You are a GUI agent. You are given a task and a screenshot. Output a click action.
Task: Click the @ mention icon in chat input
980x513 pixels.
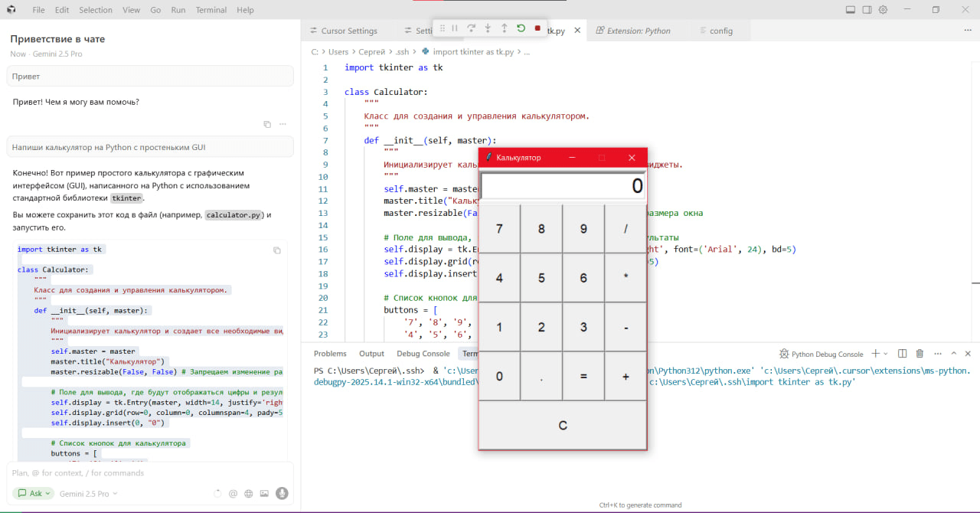coord(233,494)
